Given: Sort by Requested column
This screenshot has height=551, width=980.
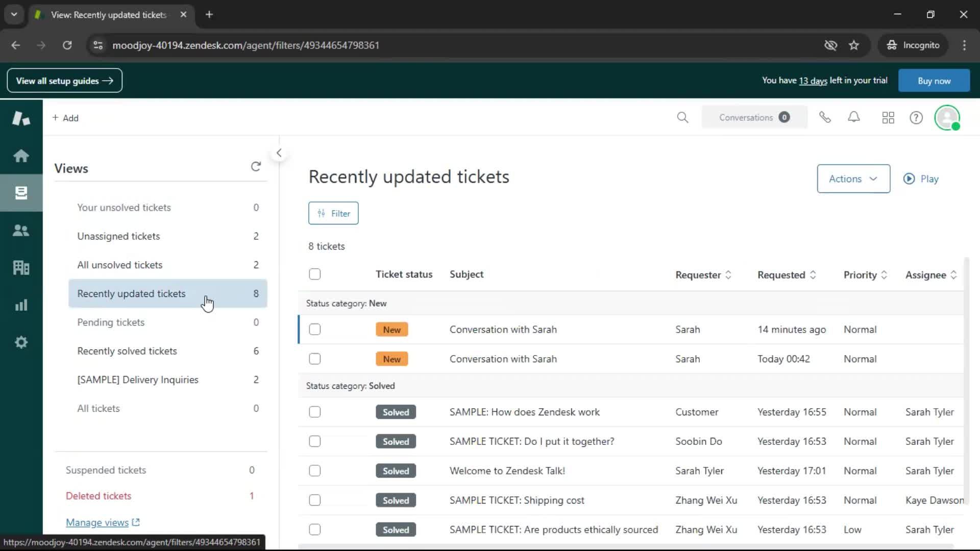Looking at the screenshot, I should [x=787, y=274].
